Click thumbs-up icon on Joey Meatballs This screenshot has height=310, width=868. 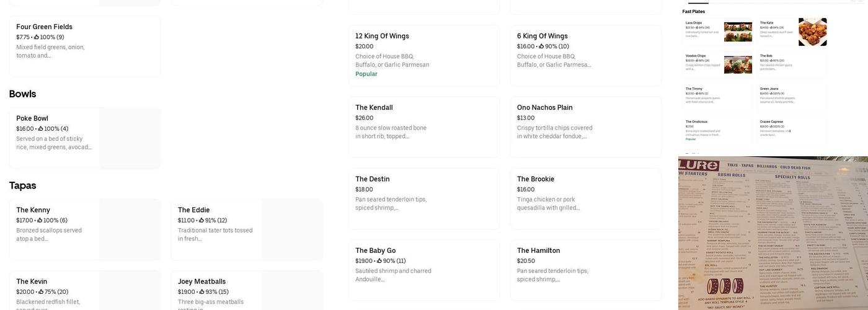pos(201,292)
